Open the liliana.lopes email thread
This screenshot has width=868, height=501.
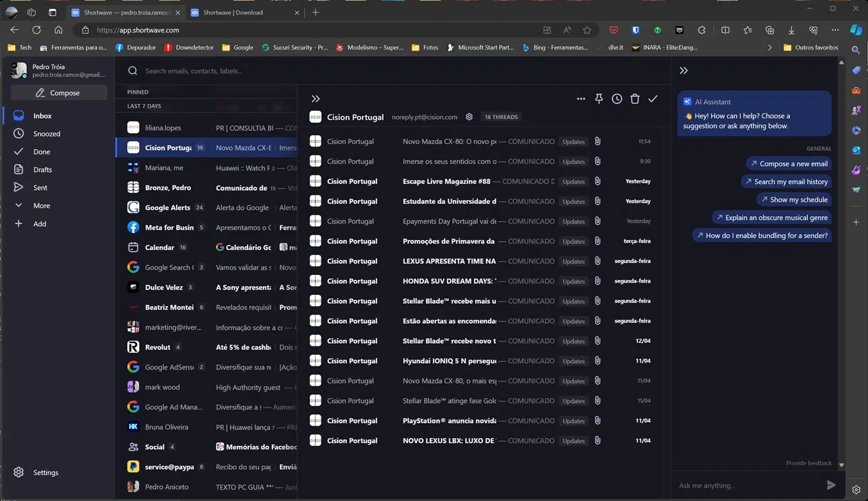pyautogui.click(x=207, y=128)
